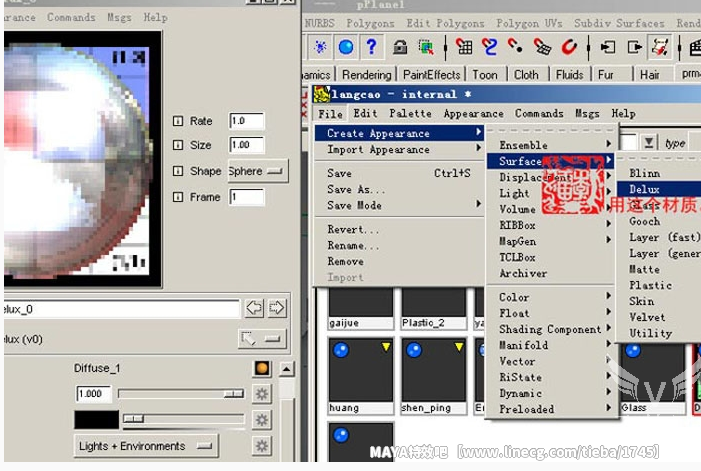Select the Glass appearance thumbnail
Viewport: 701px width, 471px height.
(x=652, y=379)
